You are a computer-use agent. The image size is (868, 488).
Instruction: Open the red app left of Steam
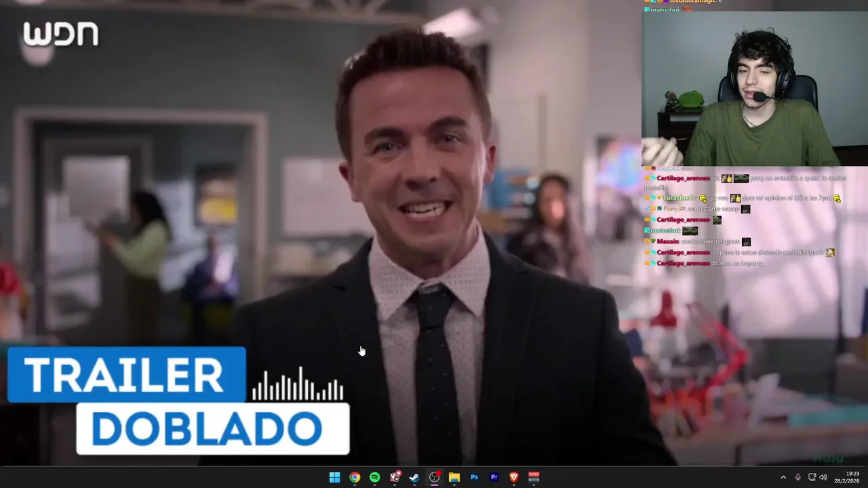pos(395,477)
